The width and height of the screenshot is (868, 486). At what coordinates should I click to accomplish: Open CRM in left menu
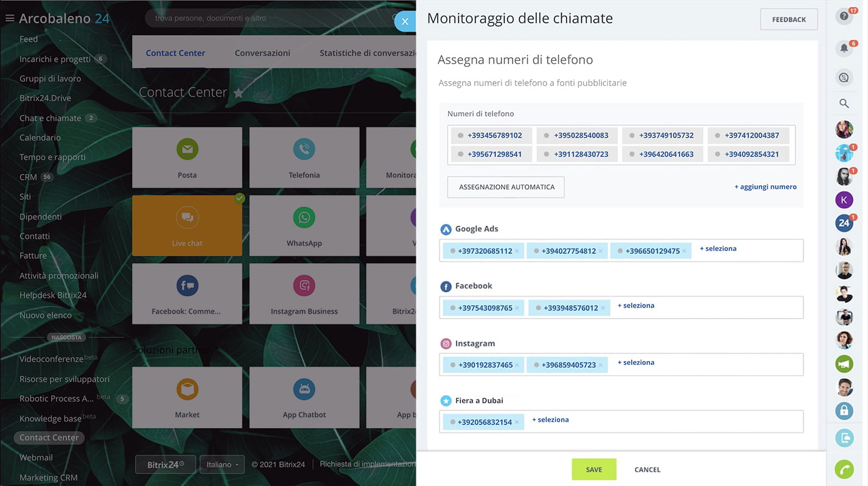tap(28, 177)
